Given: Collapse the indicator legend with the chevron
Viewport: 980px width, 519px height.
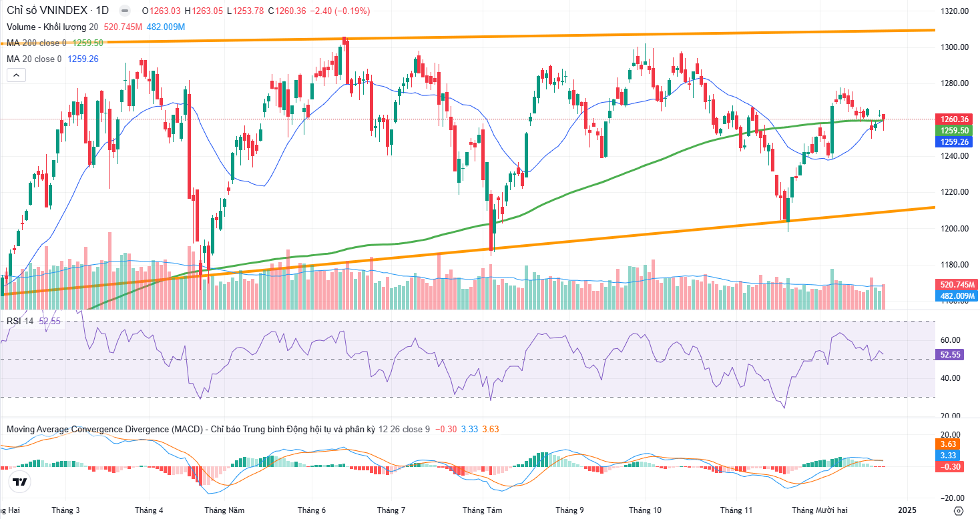Looking at the screenshot, I should (16, 75).
